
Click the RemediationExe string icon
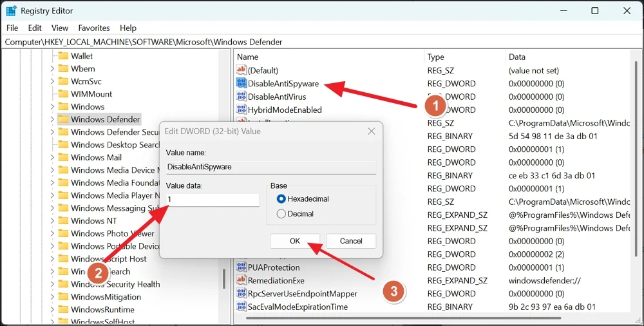(241, 280)
